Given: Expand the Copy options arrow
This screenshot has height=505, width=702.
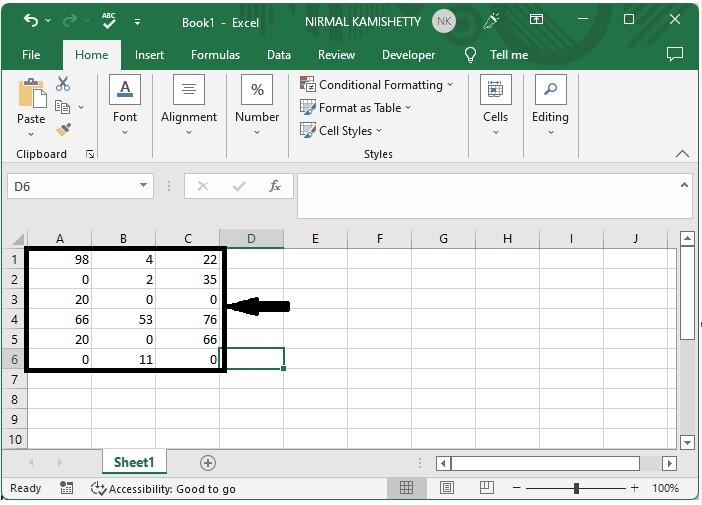Looking at the screenshot, I should point(81,107).
